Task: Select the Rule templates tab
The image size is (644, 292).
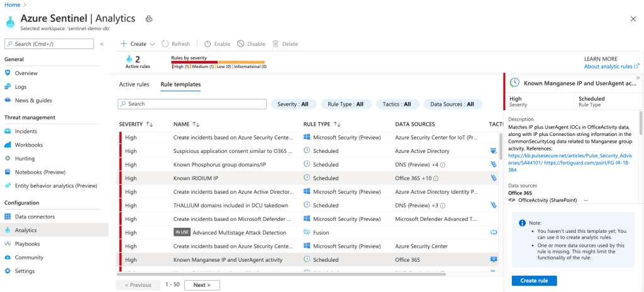Action: [x=180, y=84]
